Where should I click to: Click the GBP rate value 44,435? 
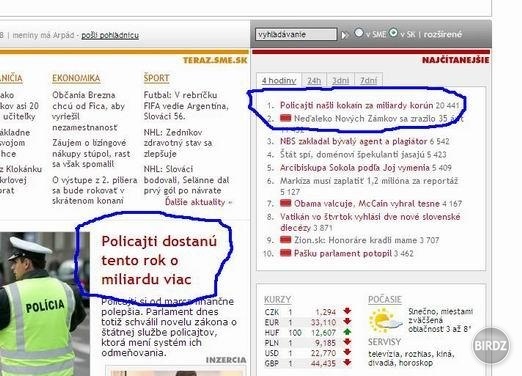pos(323,363)
